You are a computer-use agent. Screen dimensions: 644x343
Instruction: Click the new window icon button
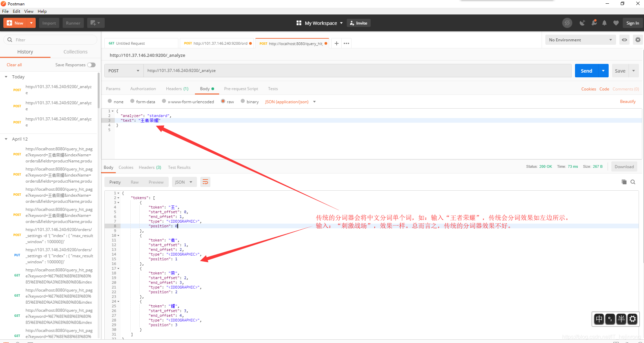pyautogui.click(x=96, y=23)
